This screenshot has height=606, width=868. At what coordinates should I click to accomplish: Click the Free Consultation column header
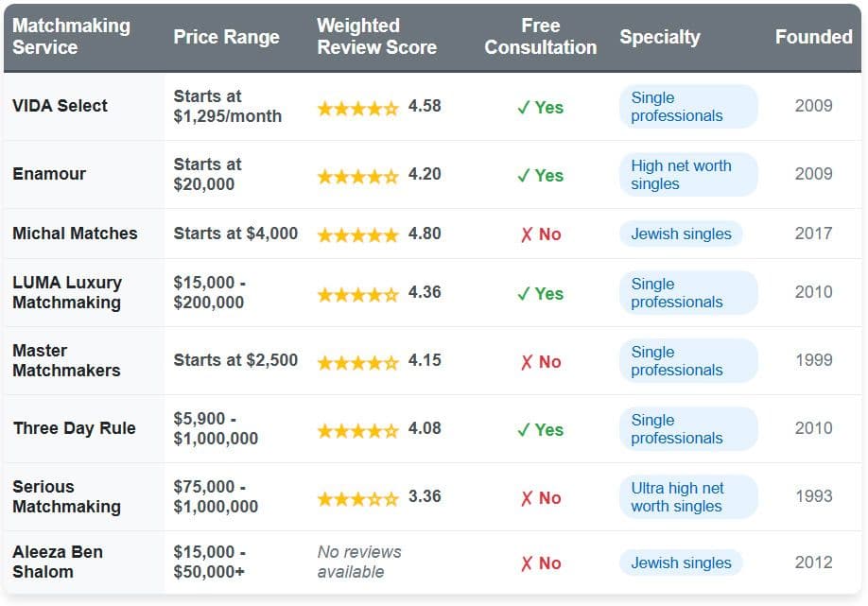click(x=541, y=37)
